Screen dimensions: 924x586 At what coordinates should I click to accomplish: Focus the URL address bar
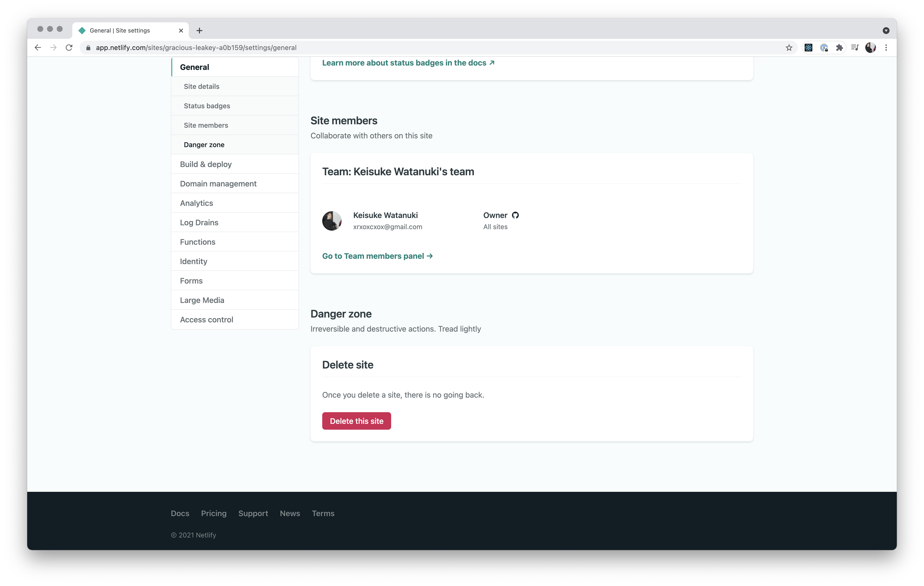tap(422, 48)
